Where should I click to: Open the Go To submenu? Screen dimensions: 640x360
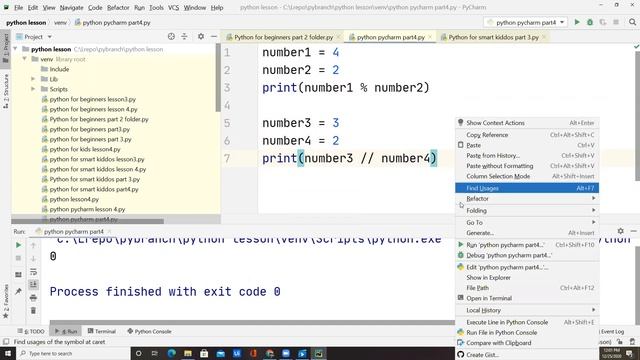tap(527, 222)
